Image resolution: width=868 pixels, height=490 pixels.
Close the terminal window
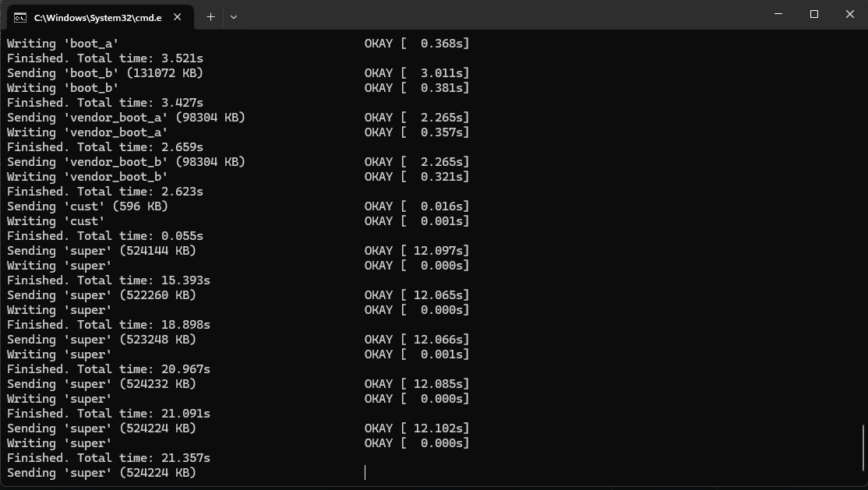pos(849,14)
